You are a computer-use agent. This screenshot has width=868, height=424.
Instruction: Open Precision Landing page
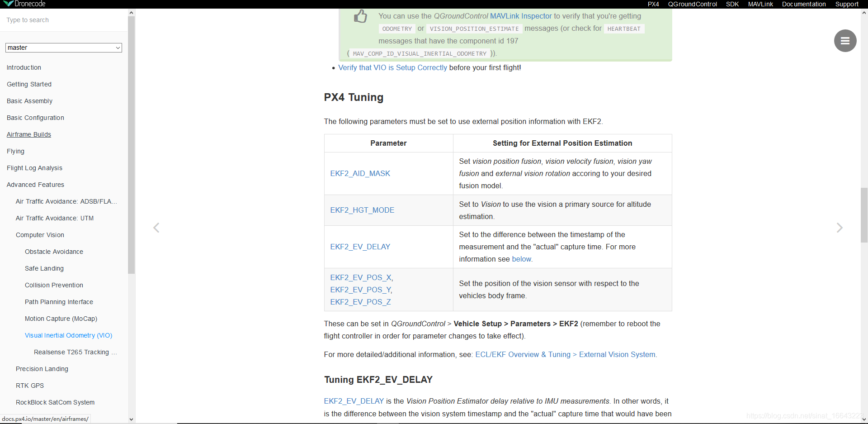42,369
